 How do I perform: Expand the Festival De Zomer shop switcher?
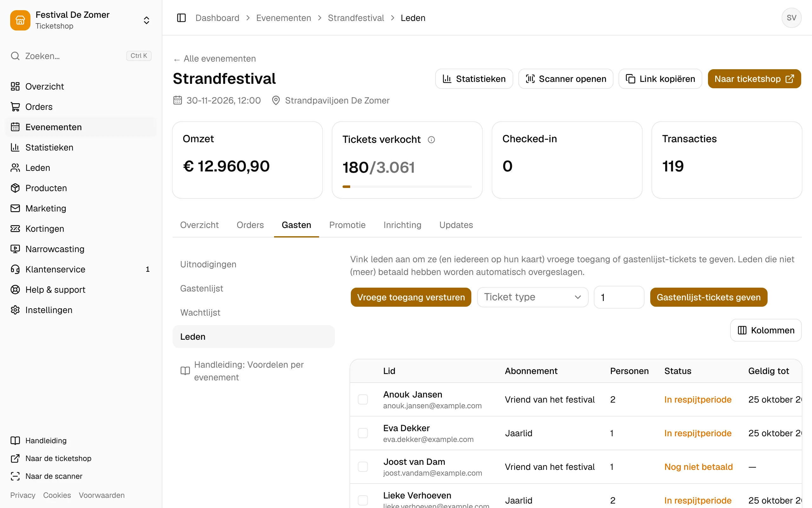coord(146,20)
